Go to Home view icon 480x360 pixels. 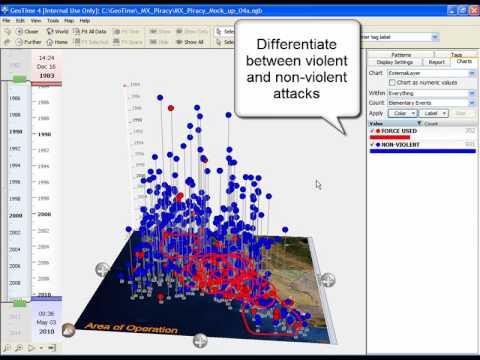50,42
